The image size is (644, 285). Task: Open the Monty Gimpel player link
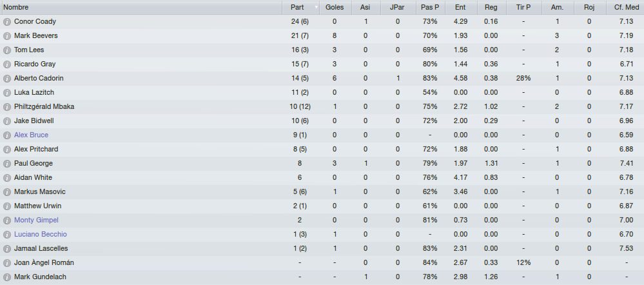click(x=36, y=220)
